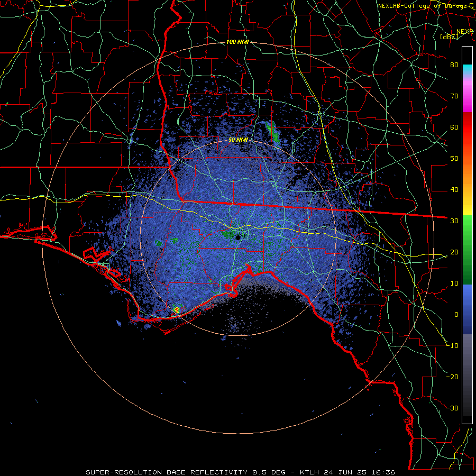Viewport: 476px width, 476px height.
Task: Click the 40 value on the dBZ scale
Action: (x=454, y=190)
